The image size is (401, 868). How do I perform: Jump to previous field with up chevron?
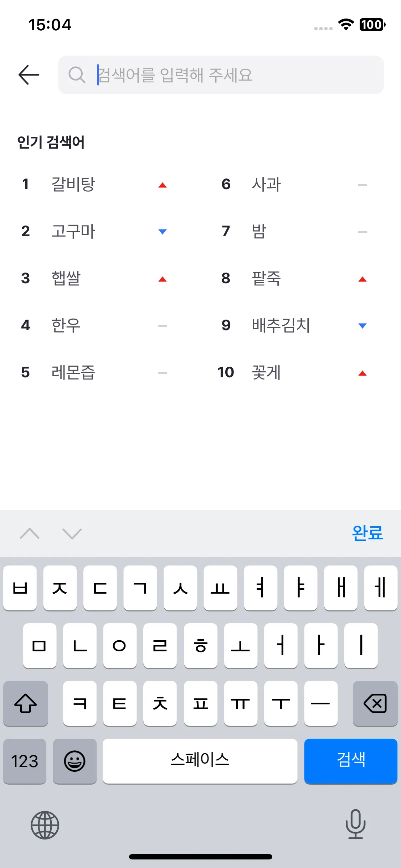point(30,533)
